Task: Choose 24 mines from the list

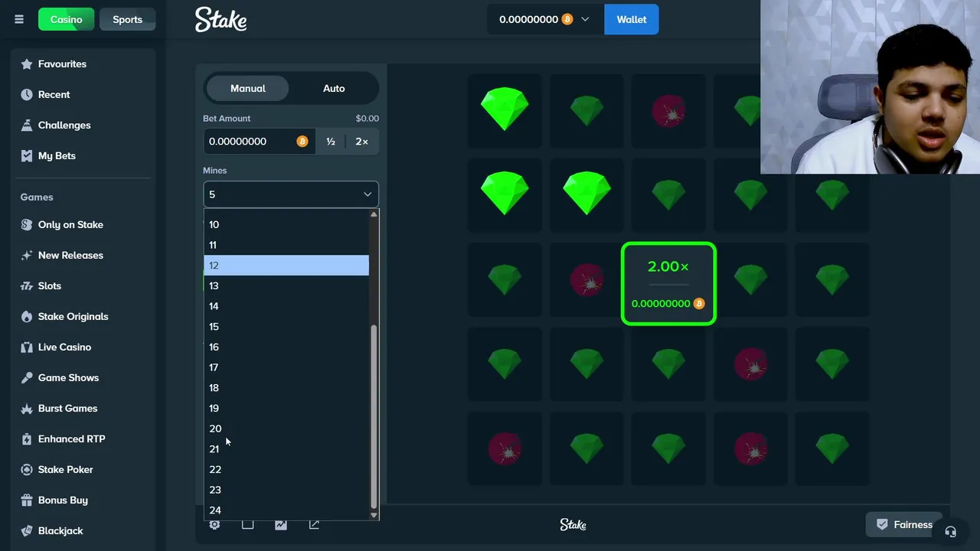Action: (286, 510)
